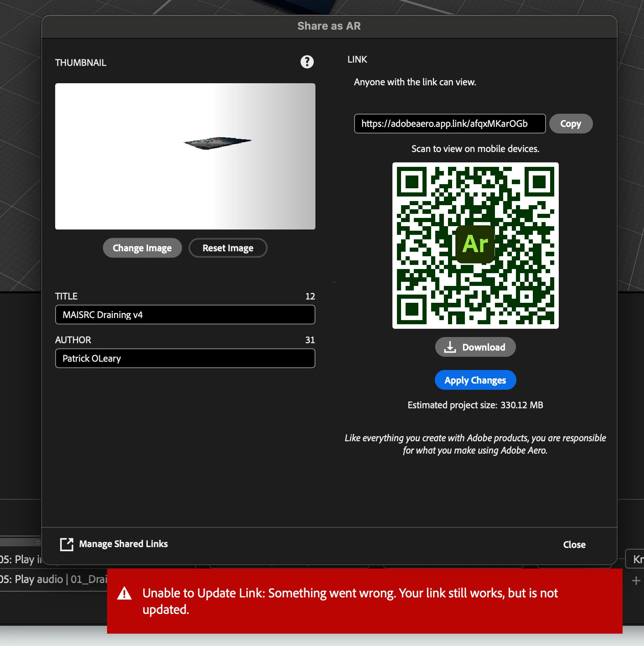Click the Reset Image button
Viewport: 644px width, 646px height.
pyautogui.click(x=228, y=248)
